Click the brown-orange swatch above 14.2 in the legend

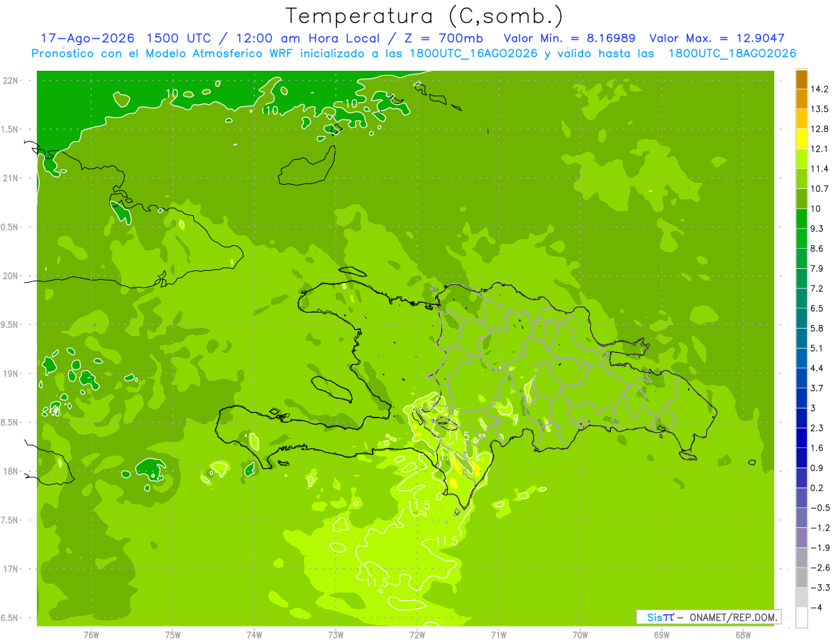tap(801, 79)
